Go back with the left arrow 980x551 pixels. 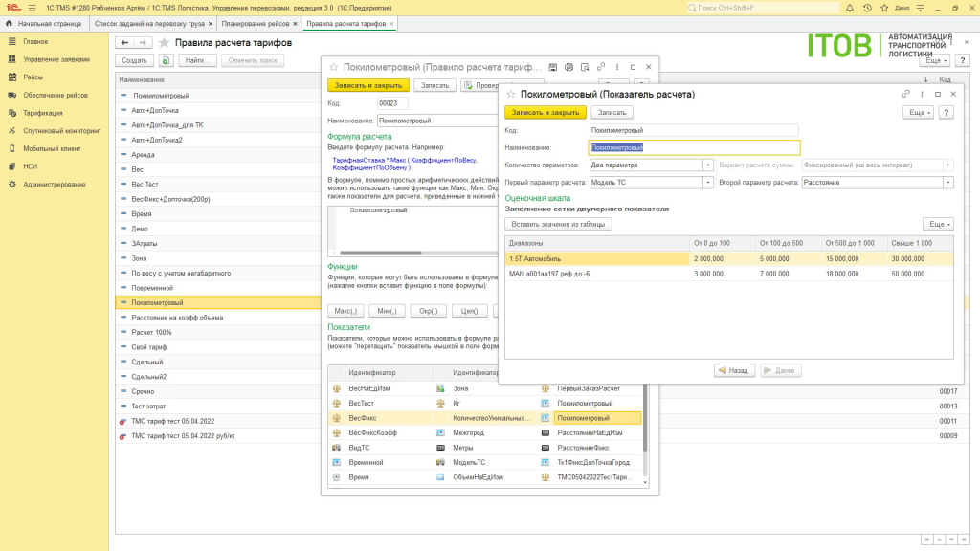[x=124, y=42]
